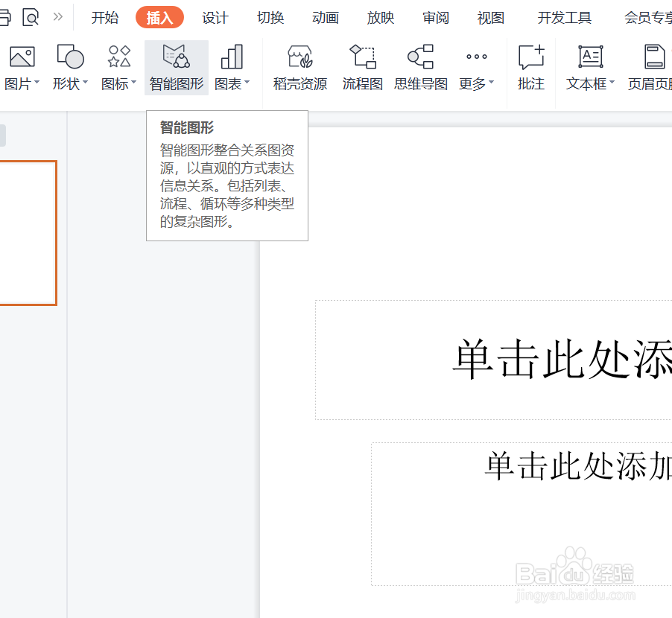Open the 图标 icon library
This screenshot has height=618, width=672.
tap(118, 67)
